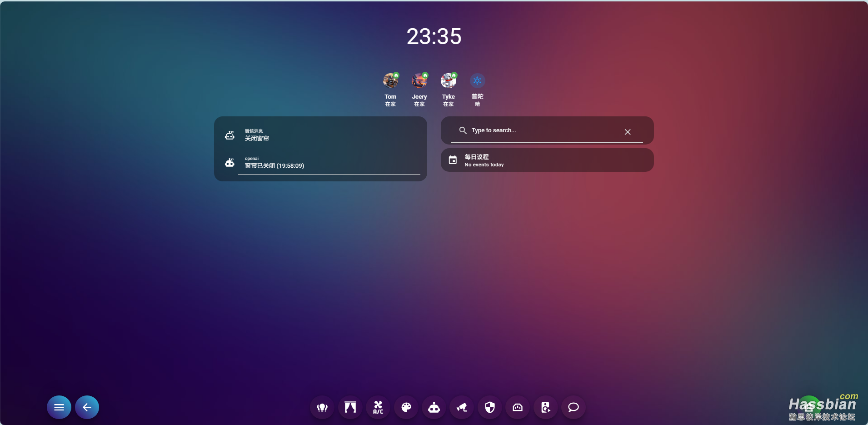
Task: Clear the search with the X icon
Action: [628, 132]
